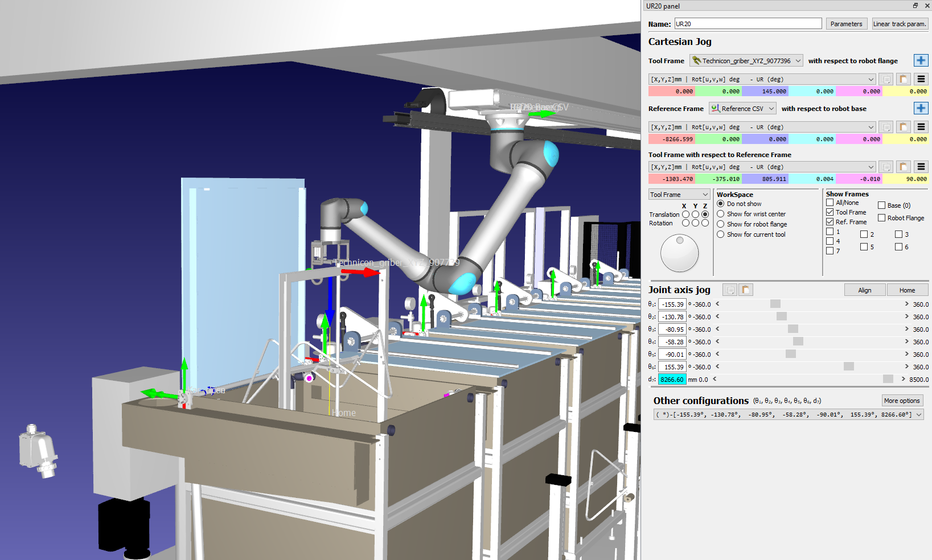Open the Technicon_griber tool frame dropdown

click(746, 61)
